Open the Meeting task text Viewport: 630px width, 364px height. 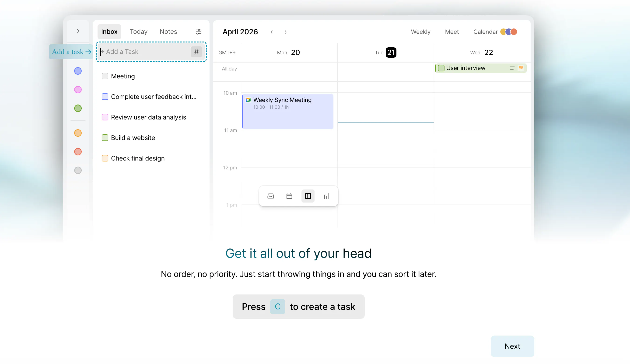coord(123,76)
